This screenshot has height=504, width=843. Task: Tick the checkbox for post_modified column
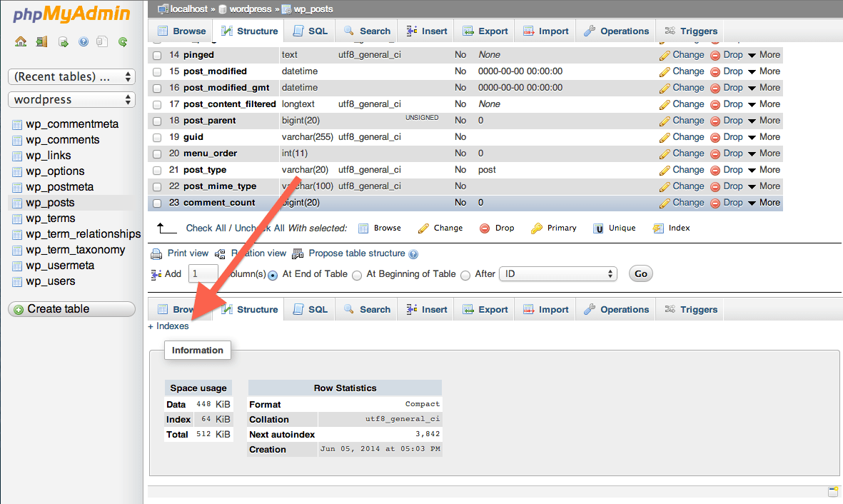point(157,71)
